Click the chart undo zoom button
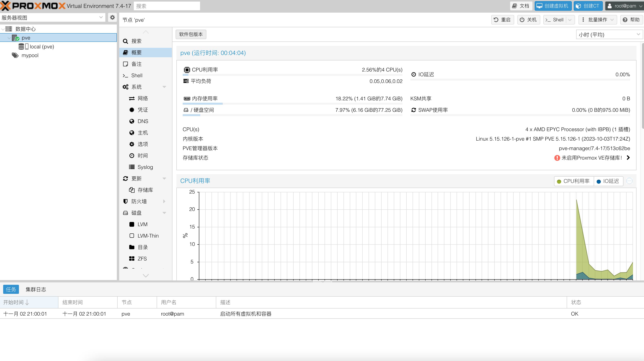The height and width of the screenshot is (361, 644). [629, 181]
